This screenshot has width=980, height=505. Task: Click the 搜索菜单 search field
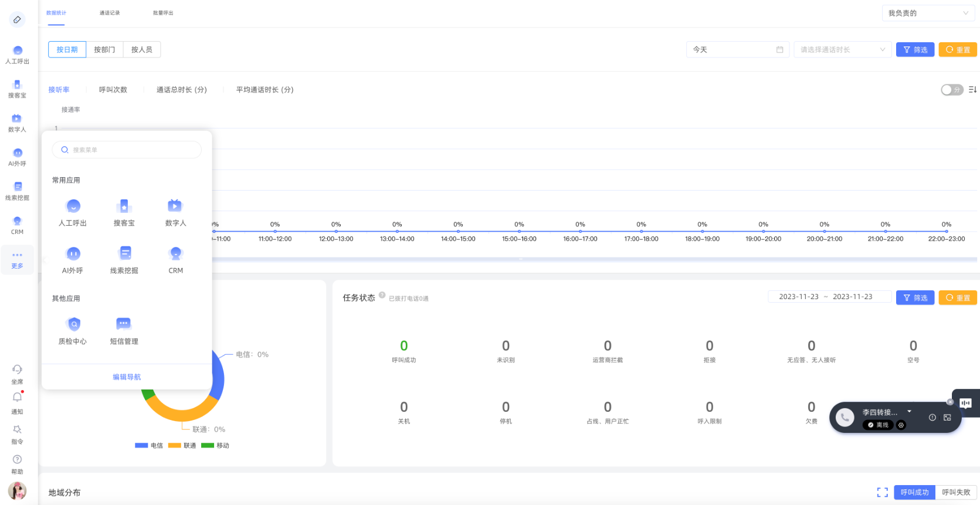point(127,150)
